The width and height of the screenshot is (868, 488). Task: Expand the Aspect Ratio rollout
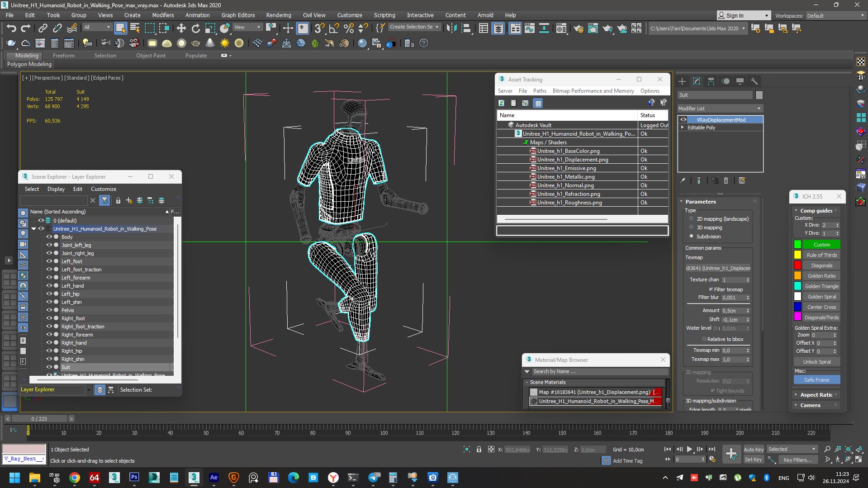tap(816, 395)
